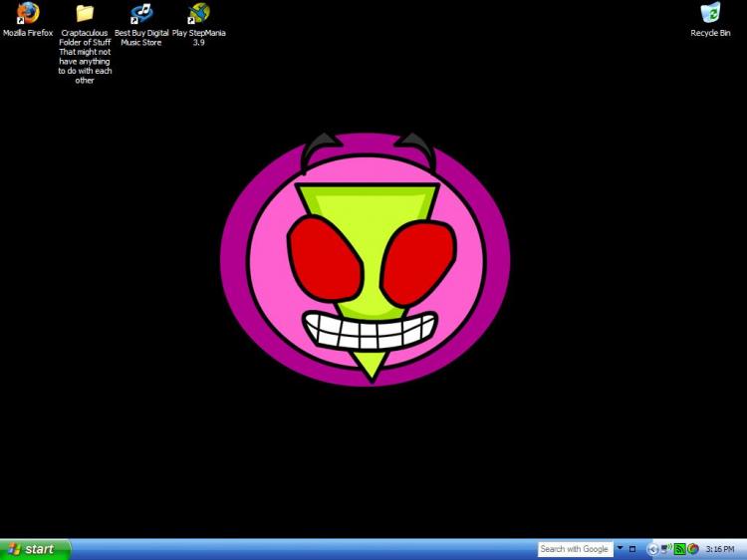Open the Google search deskbar dropdown arrow

(620, 549)
